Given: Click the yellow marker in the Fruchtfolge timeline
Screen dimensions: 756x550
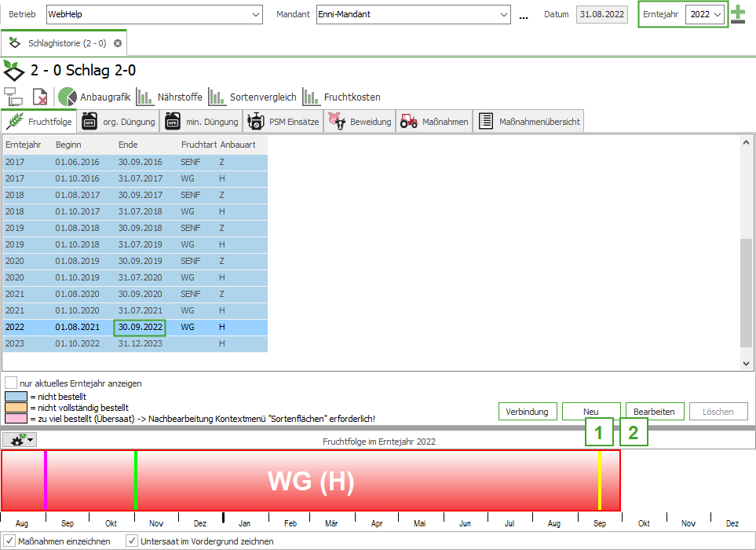Looking at the screenshot, I should [600, 480].
